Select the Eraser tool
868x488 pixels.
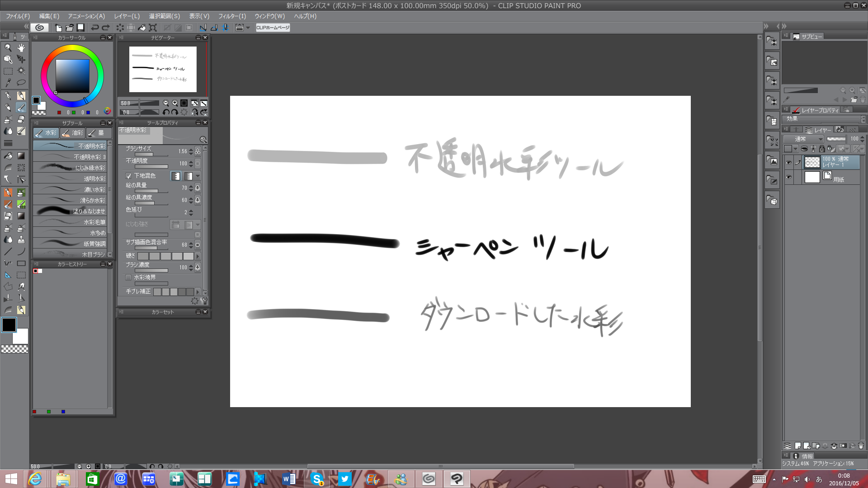point(21,119)
